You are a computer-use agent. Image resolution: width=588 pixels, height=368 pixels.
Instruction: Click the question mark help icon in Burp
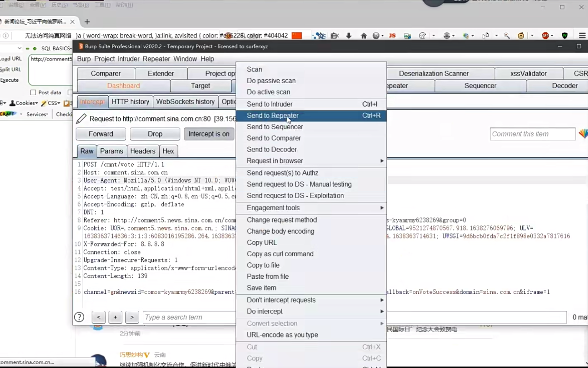(79, 317)
